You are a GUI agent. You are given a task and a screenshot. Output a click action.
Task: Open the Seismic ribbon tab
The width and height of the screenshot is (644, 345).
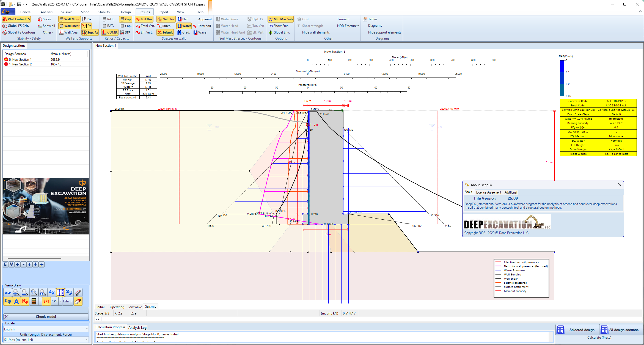click(x=67, y=12)
